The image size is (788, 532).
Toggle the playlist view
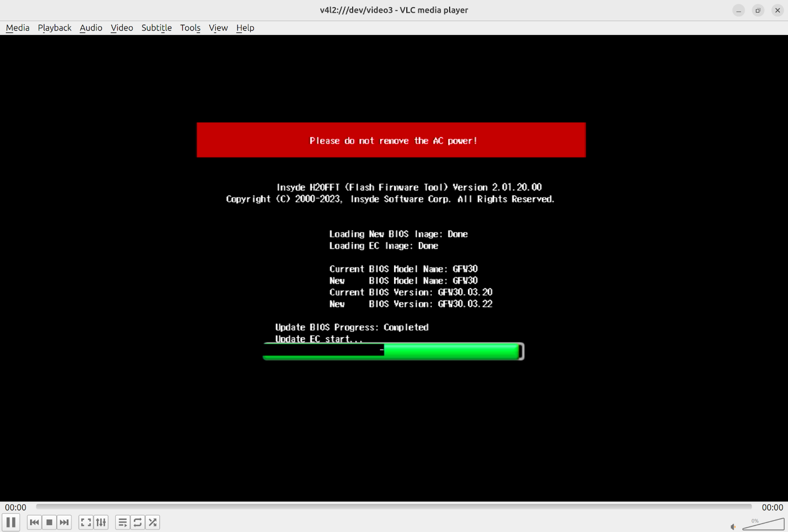point(123,522)
